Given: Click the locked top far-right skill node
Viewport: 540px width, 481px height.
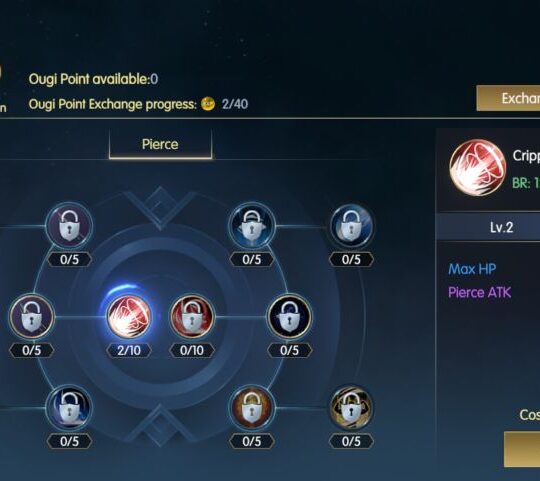Looking at the screenshot, I should (x=351, y=226).
